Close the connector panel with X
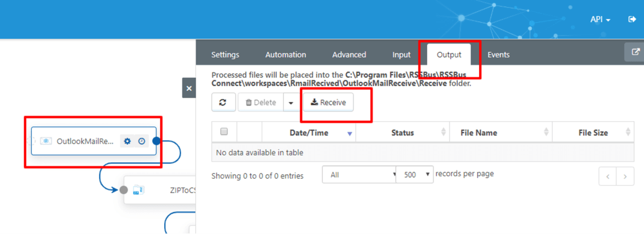 coord(189,88)
